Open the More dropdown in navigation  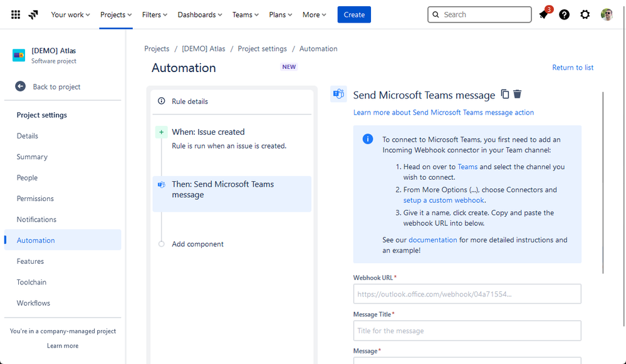(314, 14)
